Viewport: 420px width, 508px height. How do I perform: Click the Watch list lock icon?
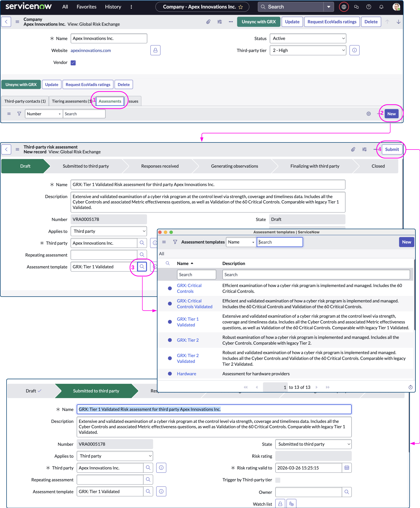[x=280, y=504]
